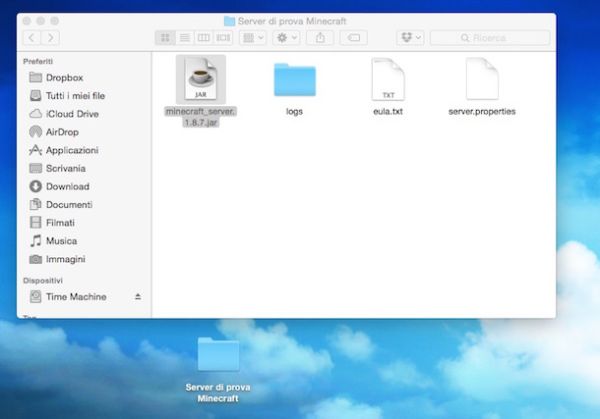Image resolution: width=600 pixels, height=419 pixels.
Task: Click the logs folder name label
Action: tap(294, 111)
